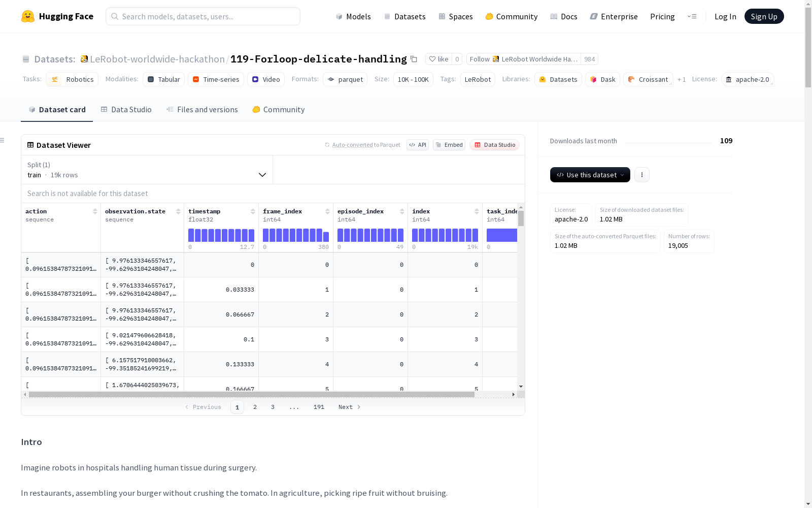
Task: Expand the Split train dropdown
Action: (147, 170)
